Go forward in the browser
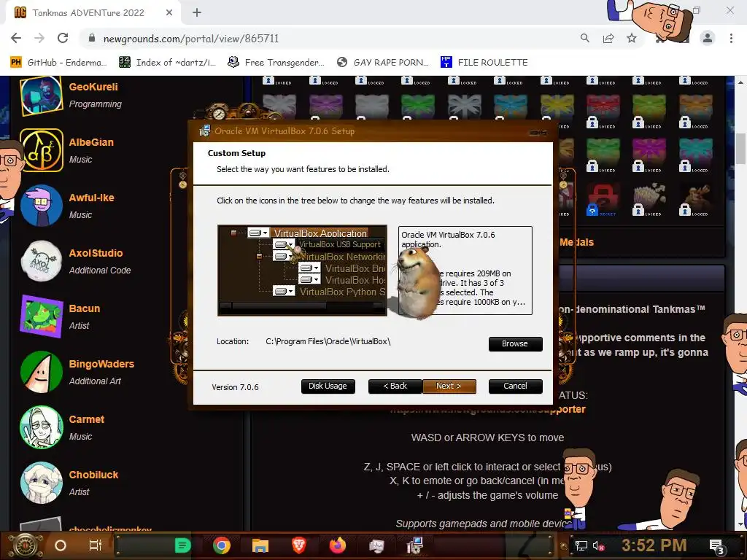 (39, 38)
